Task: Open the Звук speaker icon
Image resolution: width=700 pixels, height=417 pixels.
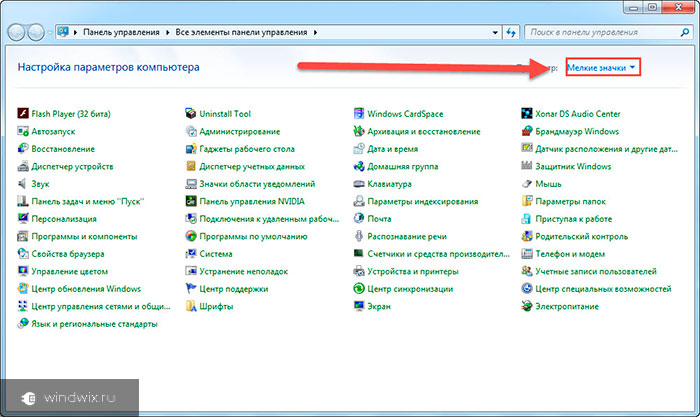Action: coord(23,183)
